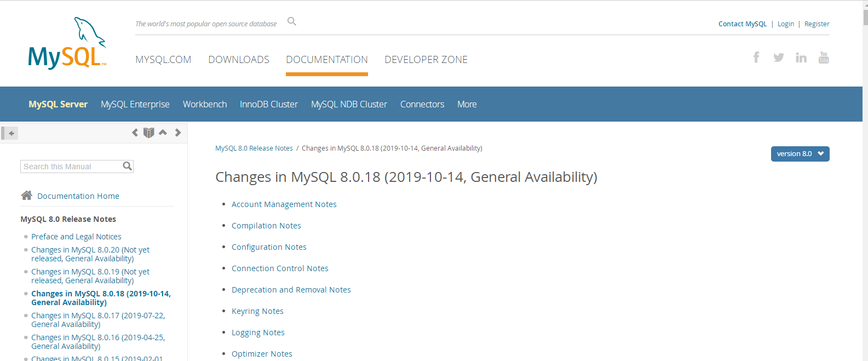Jump to Keyring Notes

257,311
